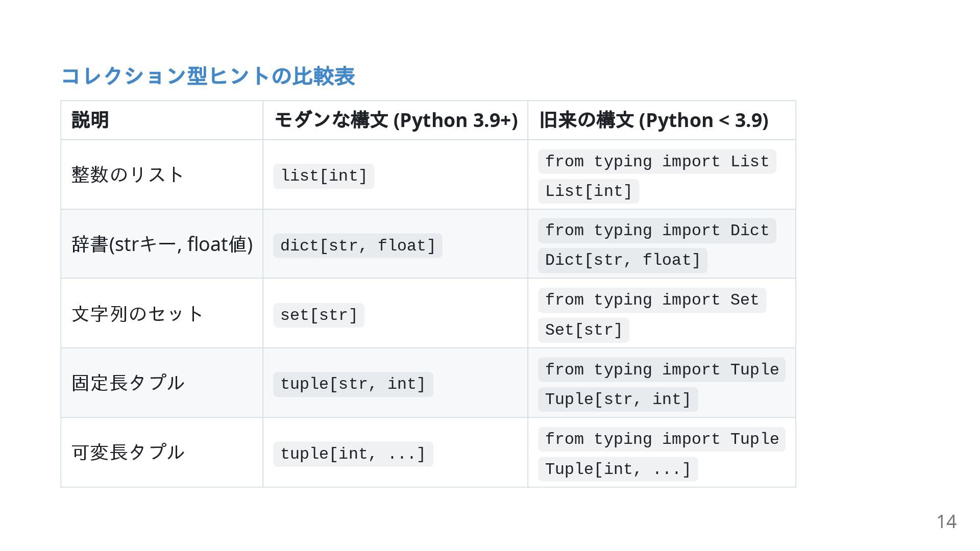Click 'from typing import Tuple' in 固定長タプル row

661,369
